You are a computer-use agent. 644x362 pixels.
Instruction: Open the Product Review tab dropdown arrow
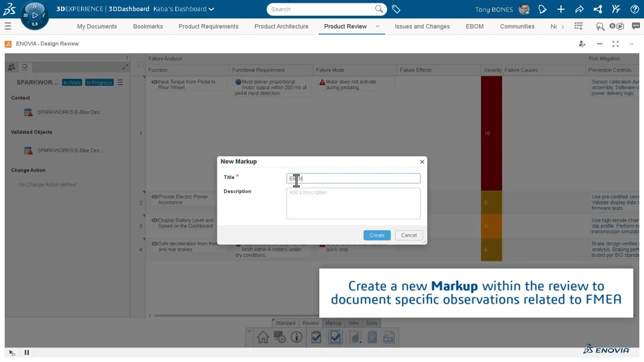tap(378, 26)
